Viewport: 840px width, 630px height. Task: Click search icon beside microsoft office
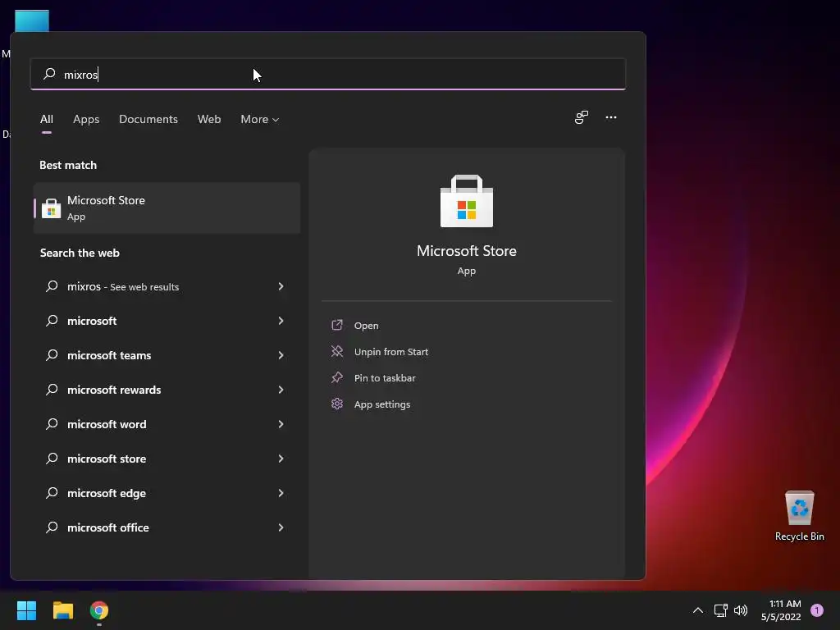[x=52, y=527]
